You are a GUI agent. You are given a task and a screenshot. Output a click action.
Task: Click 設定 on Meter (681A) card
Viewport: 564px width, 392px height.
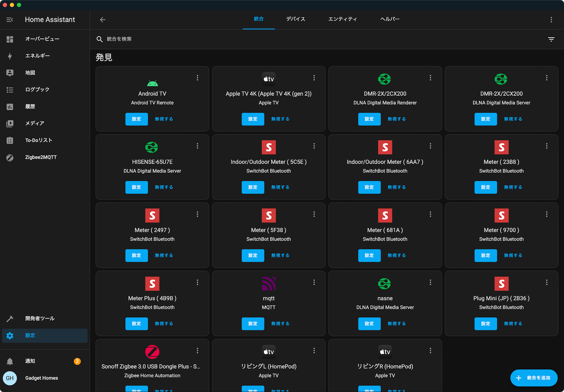(x=369, y=256)
